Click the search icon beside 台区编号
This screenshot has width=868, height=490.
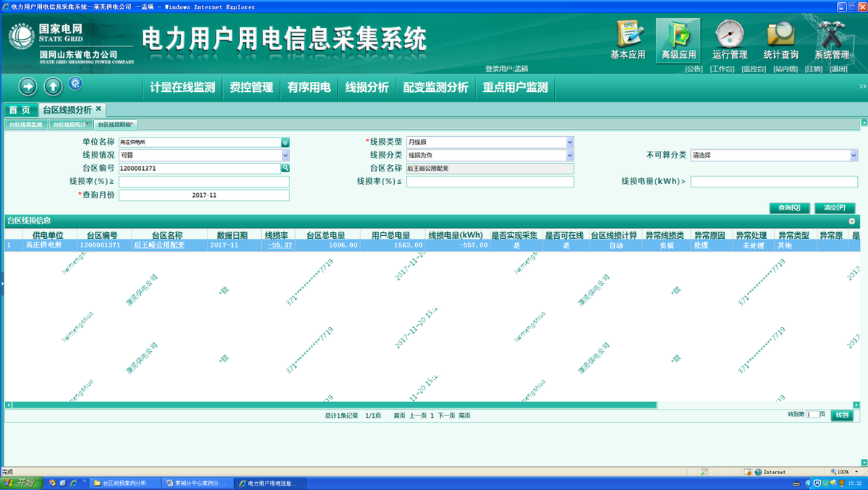(286, 168)
